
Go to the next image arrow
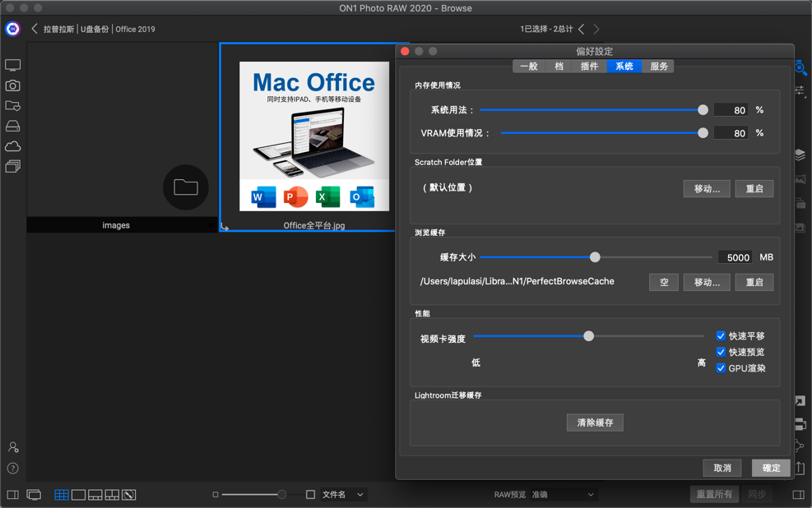coord(596,29)
